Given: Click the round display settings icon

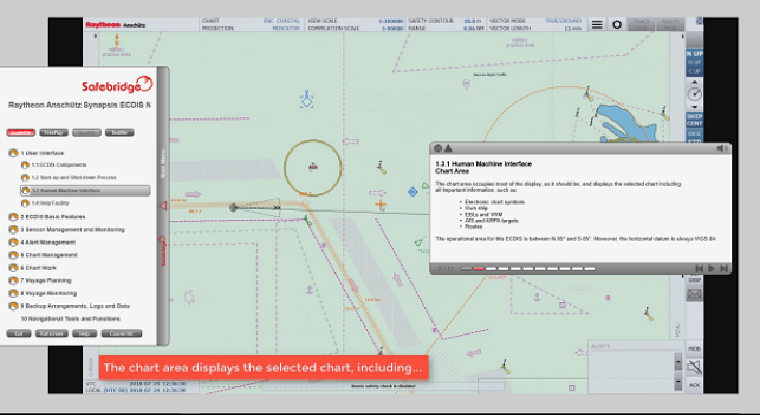Looking at the screenshot, I should tap(618, 24).
